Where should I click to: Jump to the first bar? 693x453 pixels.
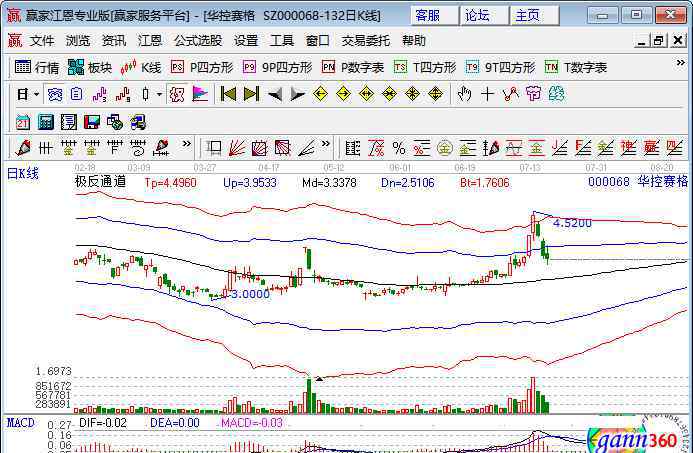coord(228,94)
